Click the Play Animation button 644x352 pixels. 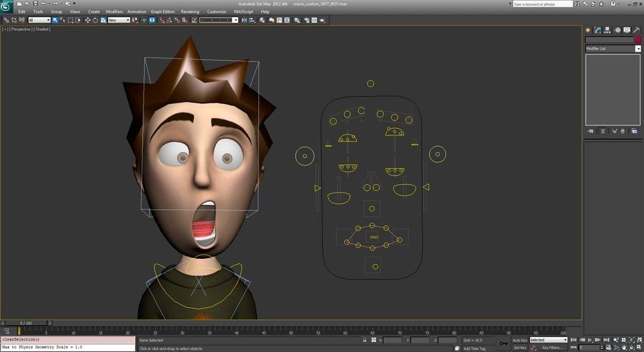point(590,340)
